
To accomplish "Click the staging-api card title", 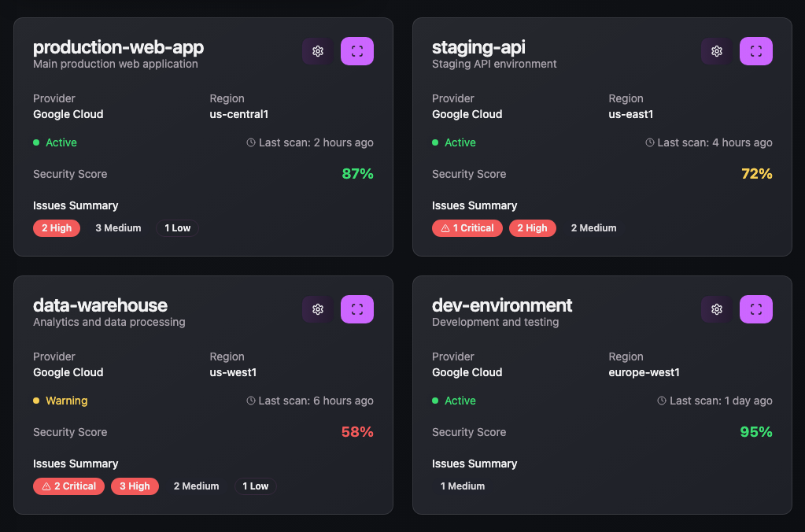I will click(478, 47).
